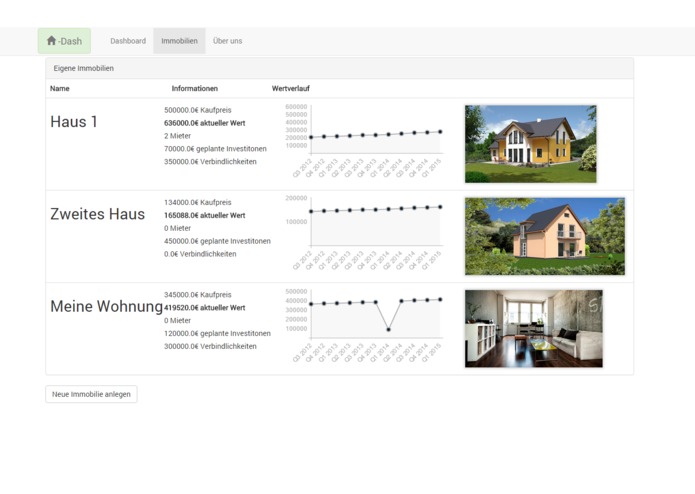Click the -Dash brand text

click(x=70, y=41)
